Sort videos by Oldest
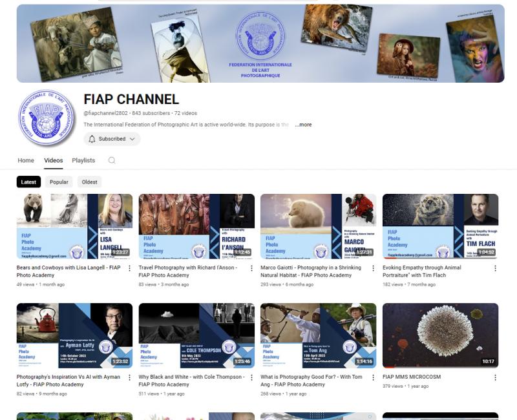517x420 pixels. (x=89, y=182)
